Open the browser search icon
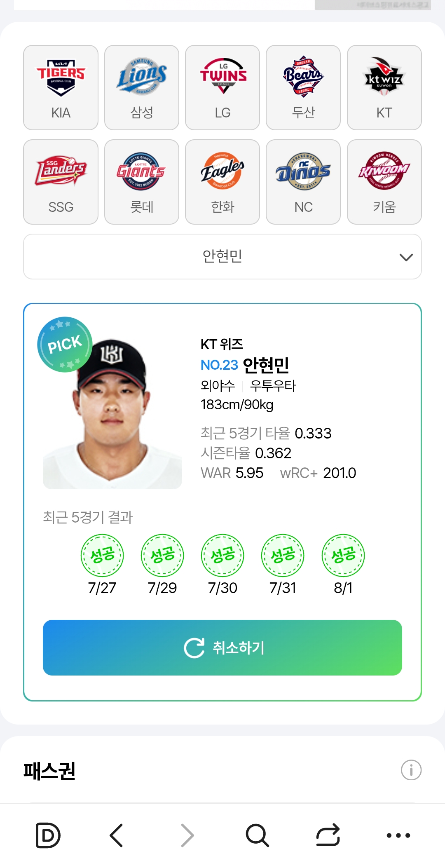Screen dimensions: 445x868 point(258,835)
